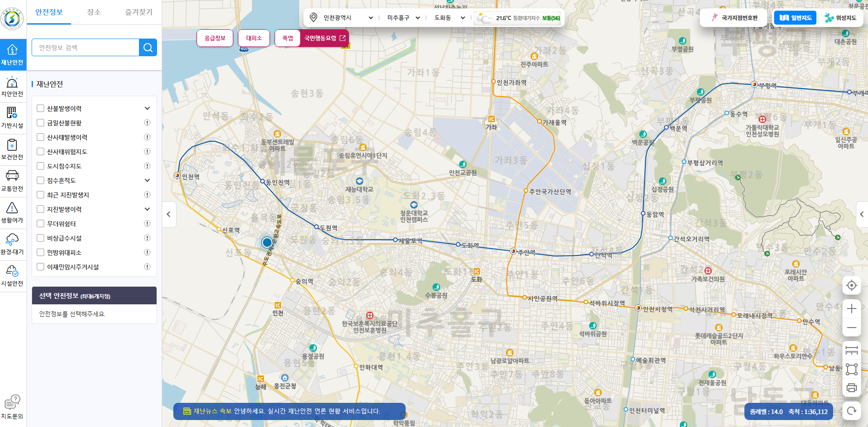Click info icon beside 무더위쉼터
Image resolution: width=868 pixels, height=427 pixels.
[147, 223]
